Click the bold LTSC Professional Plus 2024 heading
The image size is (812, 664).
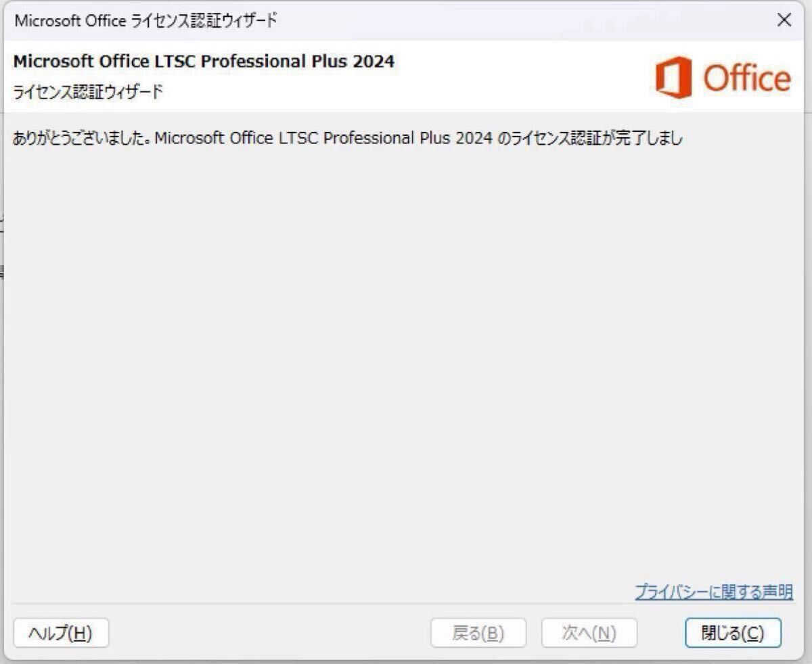pos(204,61)
